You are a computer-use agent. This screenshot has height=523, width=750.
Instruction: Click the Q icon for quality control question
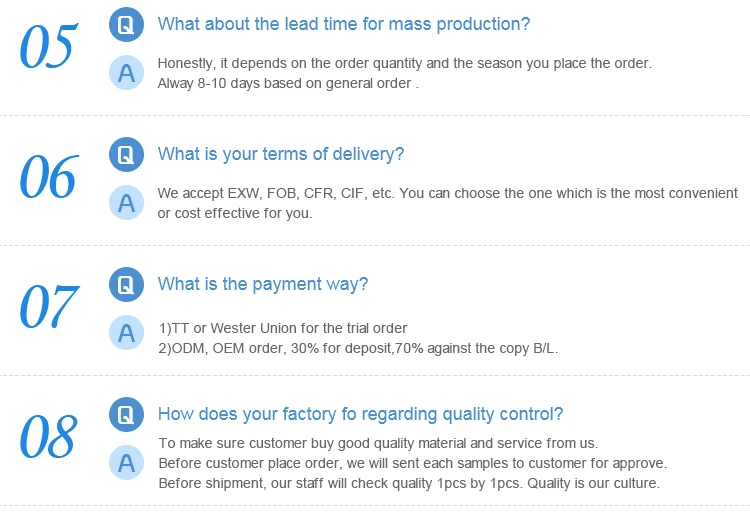click(126, 414)
